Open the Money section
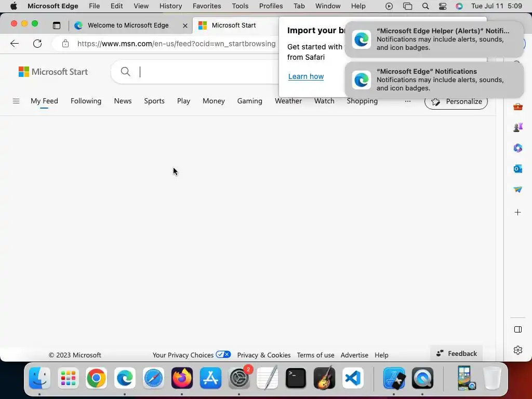 click(214, 101)
